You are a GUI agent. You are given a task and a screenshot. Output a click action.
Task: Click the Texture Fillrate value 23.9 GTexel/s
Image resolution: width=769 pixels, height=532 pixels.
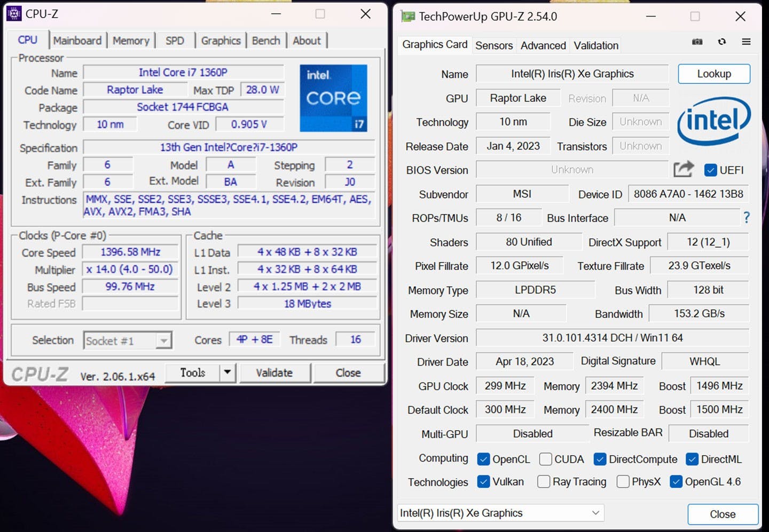699,265
